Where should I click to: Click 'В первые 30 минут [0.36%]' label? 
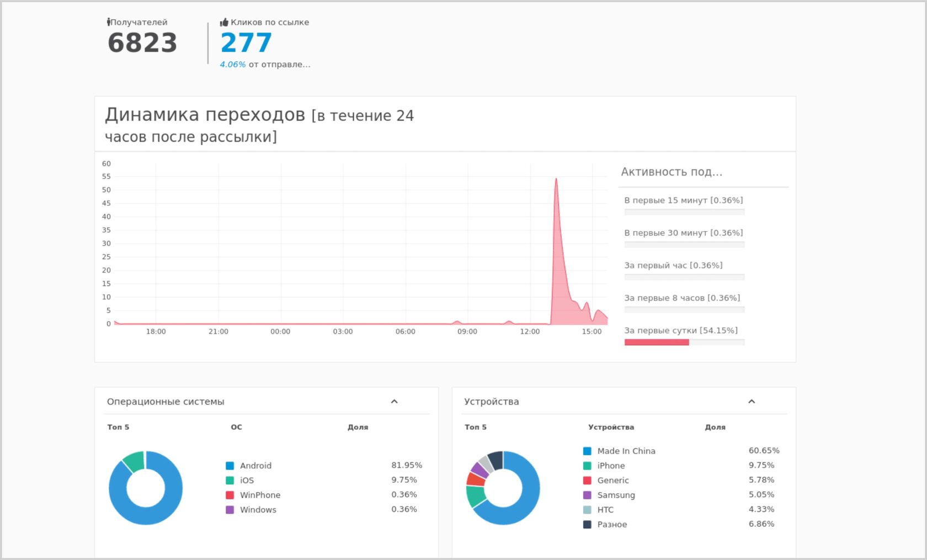pos(684,233)
